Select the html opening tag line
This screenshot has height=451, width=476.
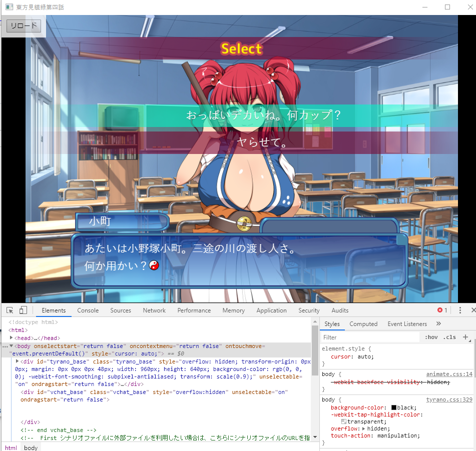click(18, 330)
